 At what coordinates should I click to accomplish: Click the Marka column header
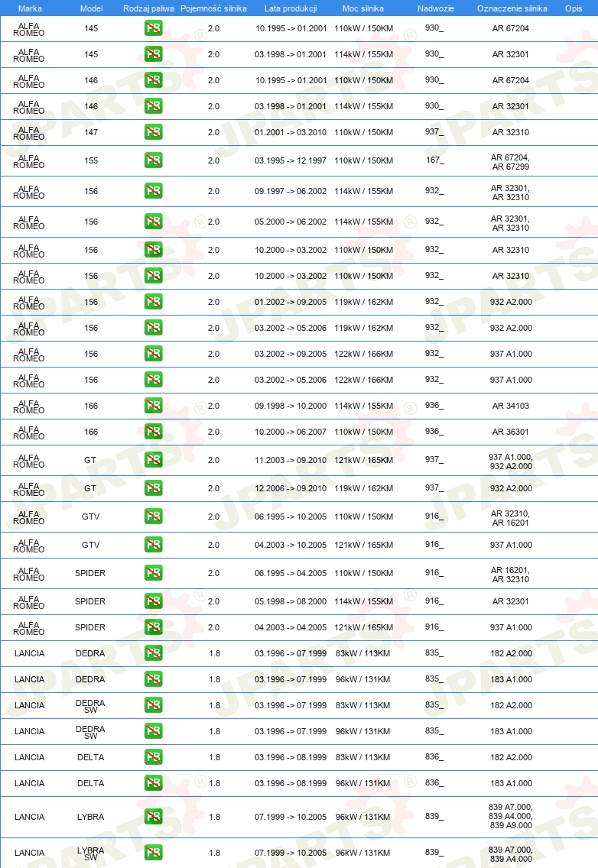pos(30,8)
